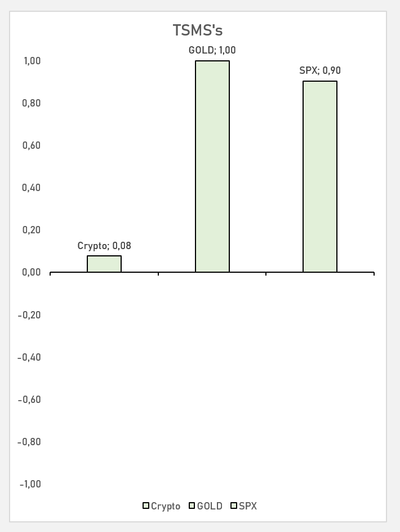Click the 0,40 vertical axis label

coord(32,188)
